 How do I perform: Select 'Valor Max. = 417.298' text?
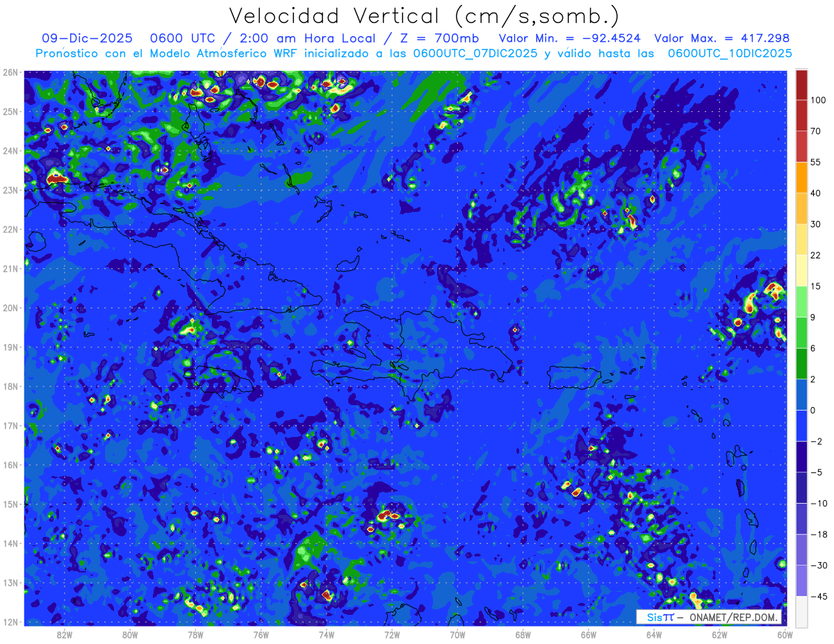(x=721, y=38)
